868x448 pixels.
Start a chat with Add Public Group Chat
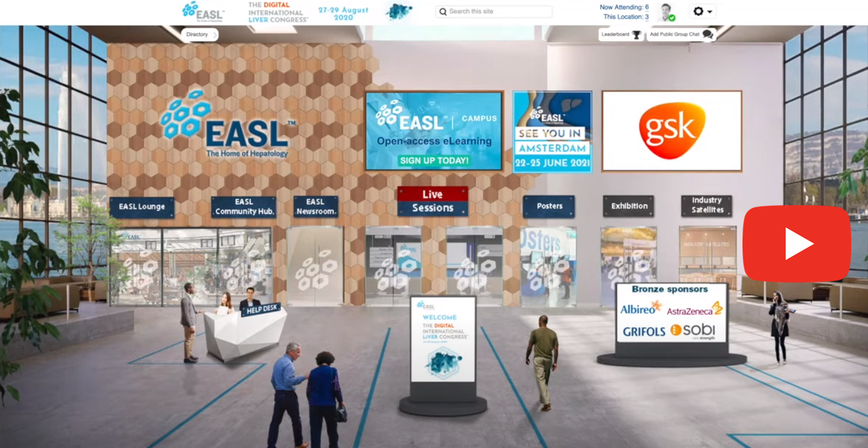point(681,34)
